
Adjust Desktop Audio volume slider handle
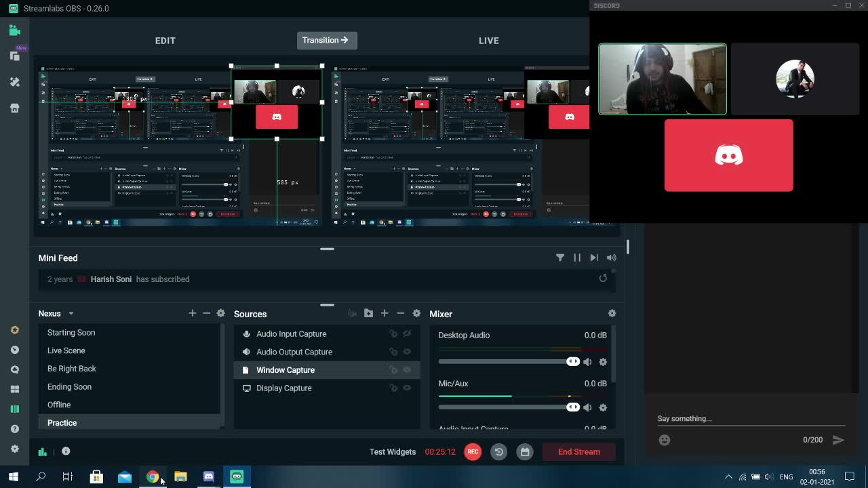point(573,361)
